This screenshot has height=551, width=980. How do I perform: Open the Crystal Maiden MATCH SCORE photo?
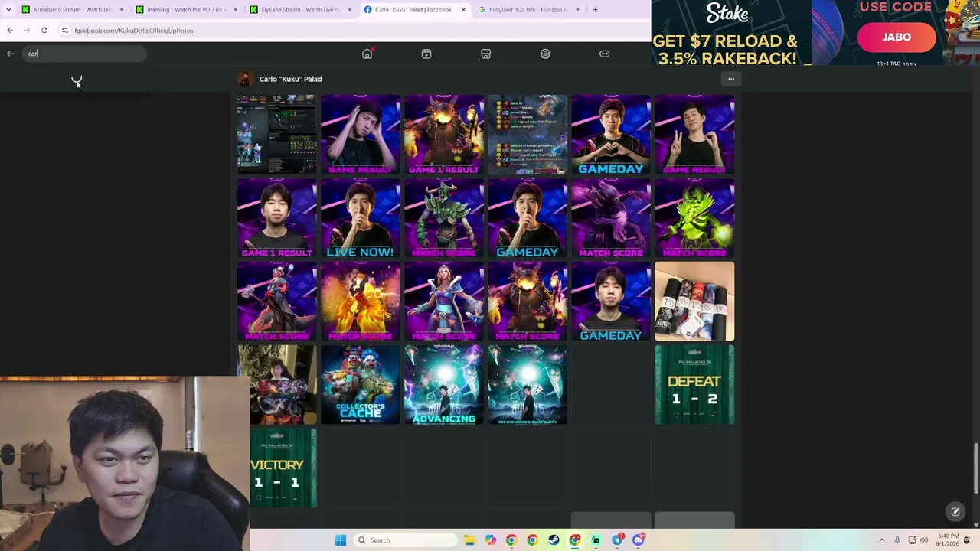click(444, 302)
